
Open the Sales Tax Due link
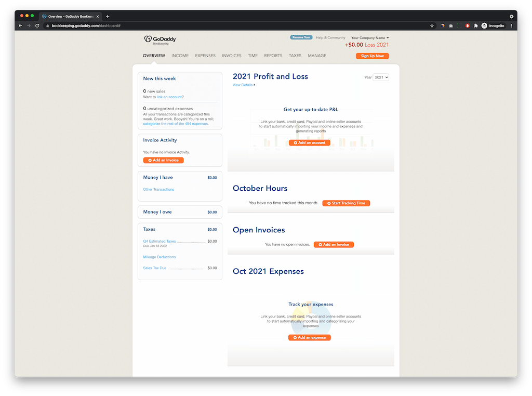155,268
